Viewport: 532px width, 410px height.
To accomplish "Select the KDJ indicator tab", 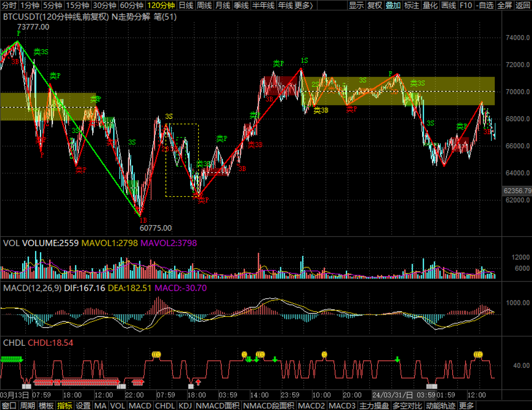I will [x=185, y=406].
